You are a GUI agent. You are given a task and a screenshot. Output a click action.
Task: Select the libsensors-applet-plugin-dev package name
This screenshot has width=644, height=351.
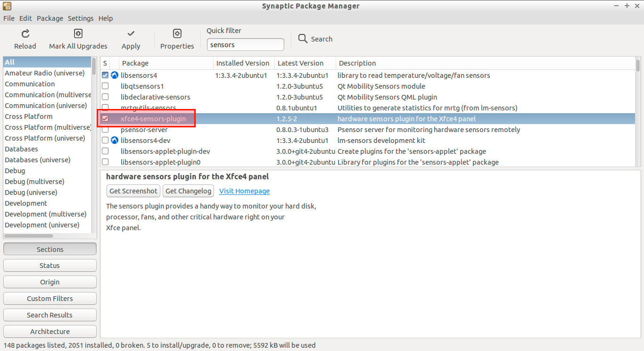[x=165, y=151]
